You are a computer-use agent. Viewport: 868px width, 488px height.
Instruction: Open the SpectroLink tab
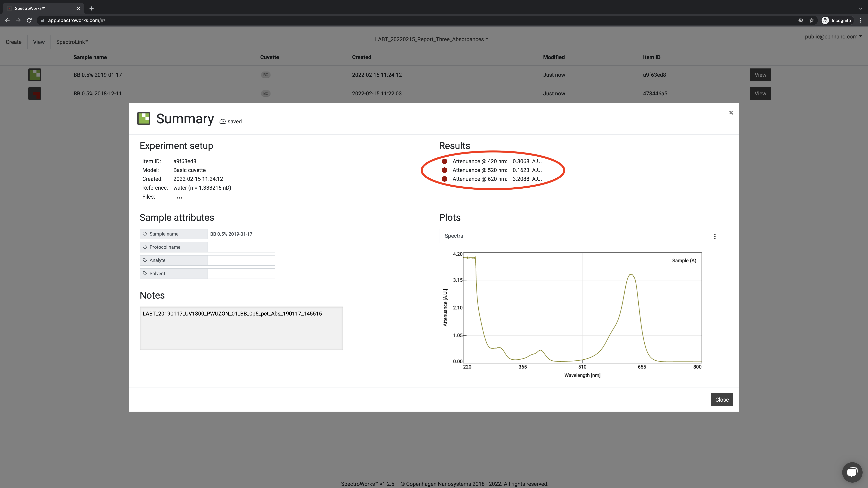point(72,42)
